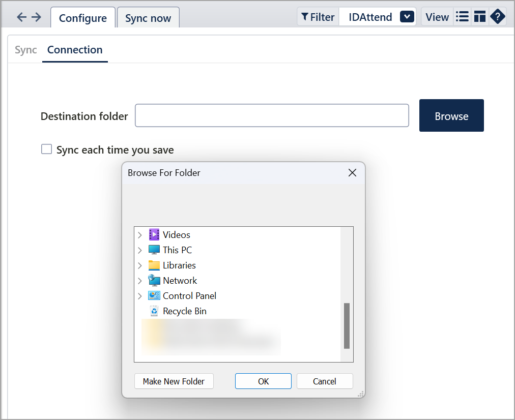515x420 pixels.
Task: Expand the Network tree node
Action: (x=140, y=281)
